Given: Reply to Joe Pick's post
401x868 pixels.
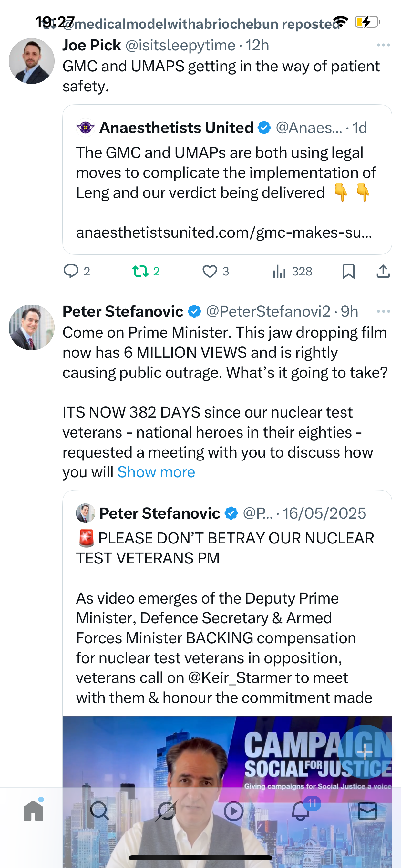Looking at the screenshot, I should [71, 271].
